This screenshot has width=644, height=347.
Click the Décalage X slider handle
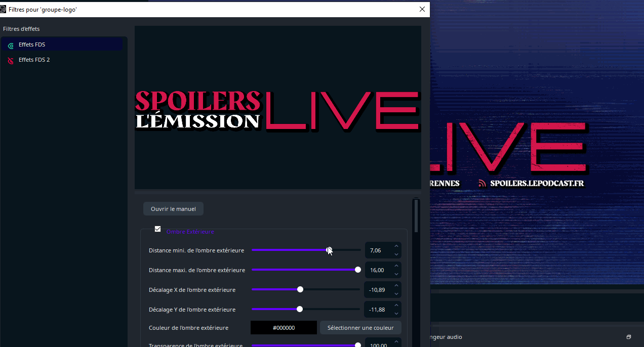(x=300, y=289)
